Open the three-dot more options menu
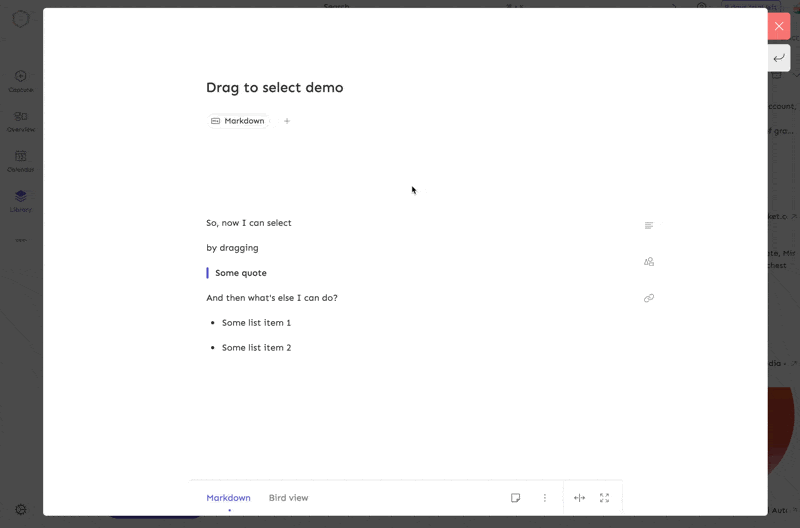Viewport: 800px width, 528px height. click(x=545, y=498)
